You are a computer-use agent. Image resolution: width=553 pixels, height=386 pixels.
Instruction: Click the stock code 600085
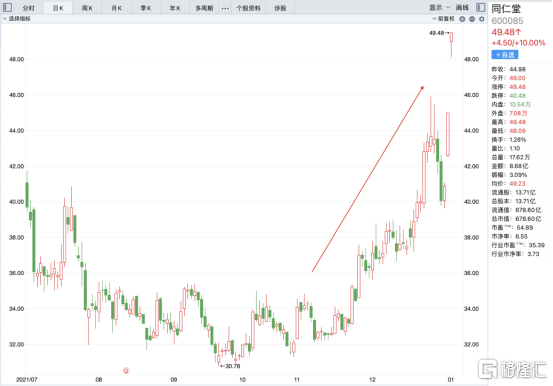(x=508, y=21)
